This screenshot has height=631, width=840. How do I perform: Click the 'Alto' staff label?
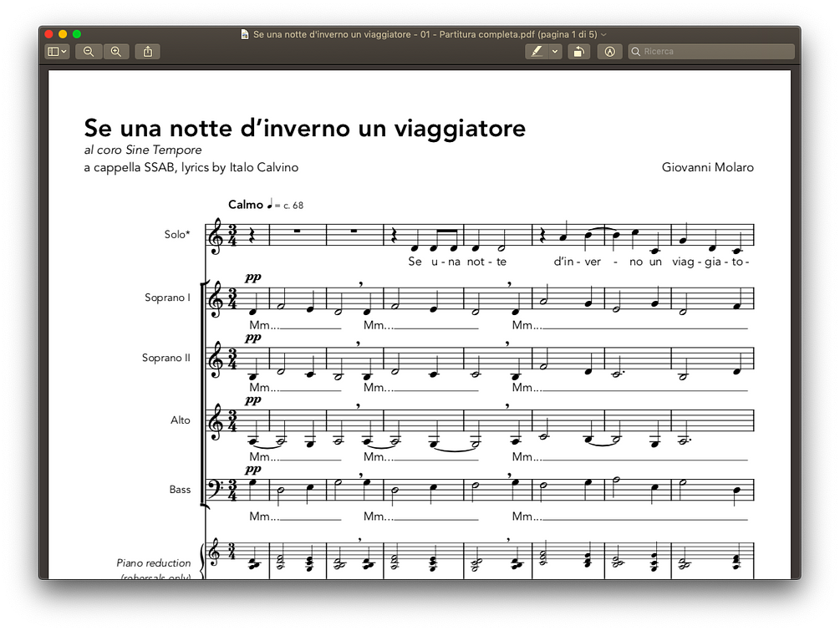click(181, 420)
